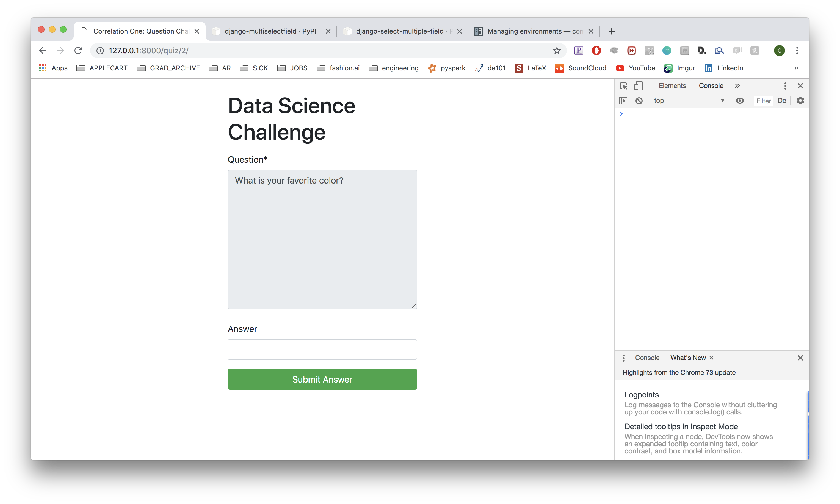This screenshot has height=504, width=840.
Task: Toggle the device toolbar icon
Action: pyautogui.click(x=638, y=86)
